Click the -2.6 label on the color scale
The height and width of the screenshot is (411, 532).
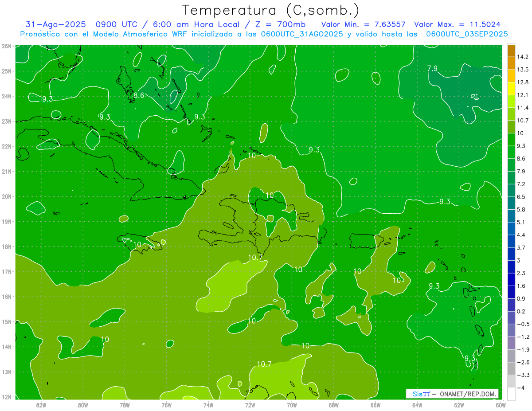[523, 362]
